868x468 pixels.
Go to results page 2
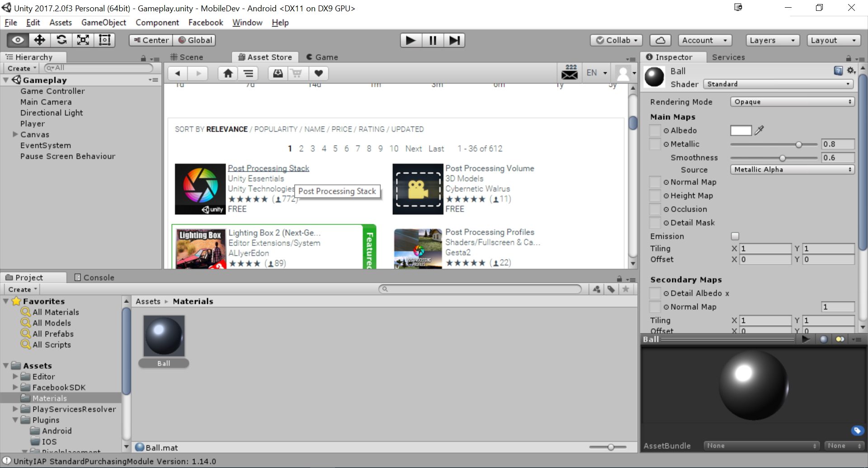click(301, 149)
